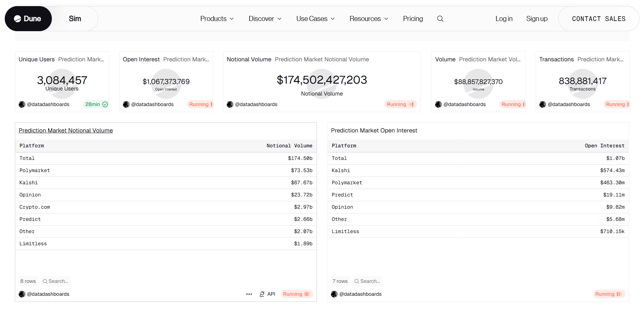
Task: Sort by Open Interest column header
Action: (604, 146)
